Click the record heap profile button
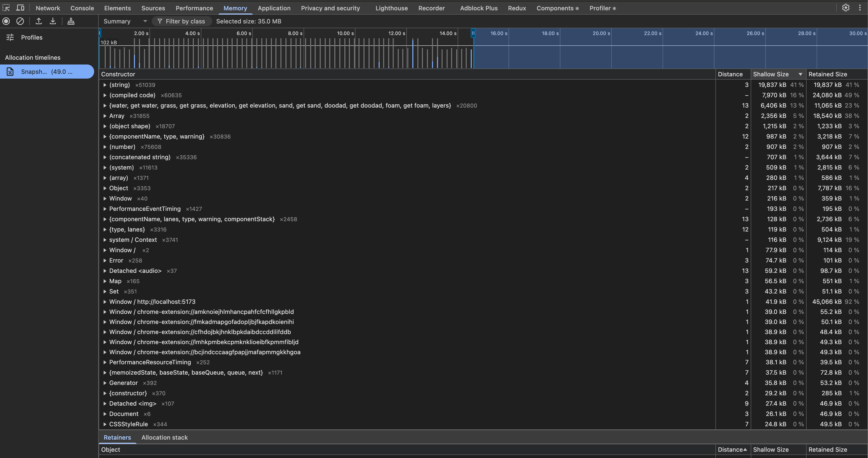 tap(6, 21)
